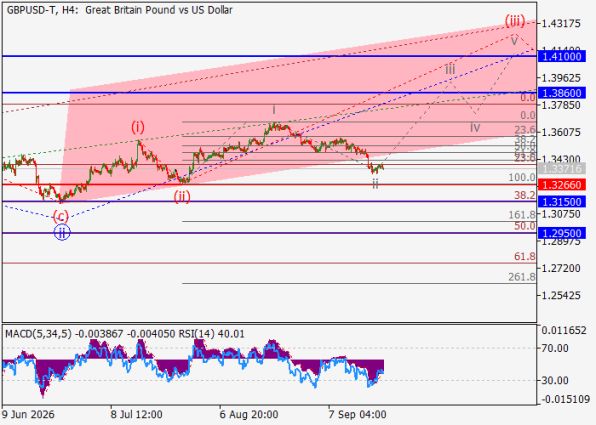Click the 1.25425 price axis label

pyautogui.click(x=561, y=295)
